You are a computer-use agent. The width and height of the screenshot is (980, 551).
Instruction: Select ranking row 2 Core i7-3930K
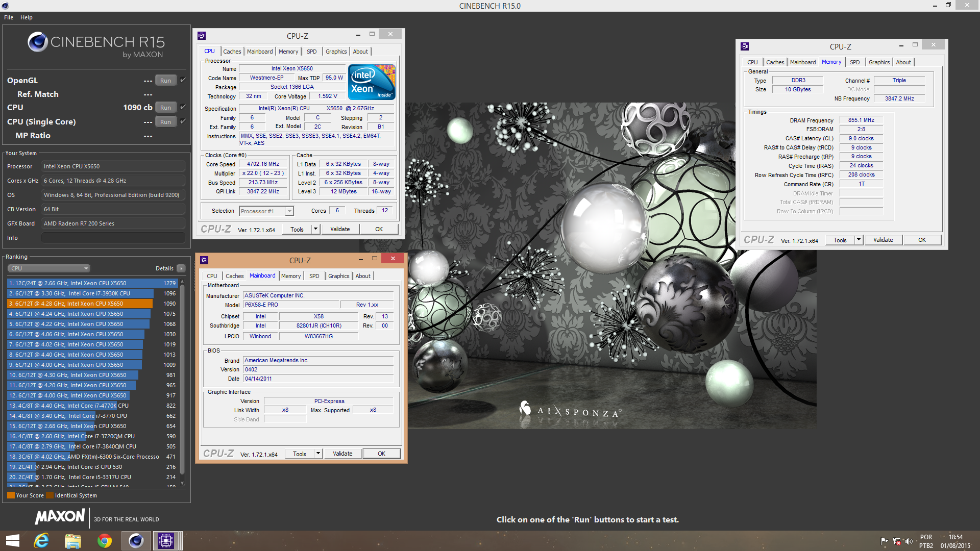click(92, 293)
